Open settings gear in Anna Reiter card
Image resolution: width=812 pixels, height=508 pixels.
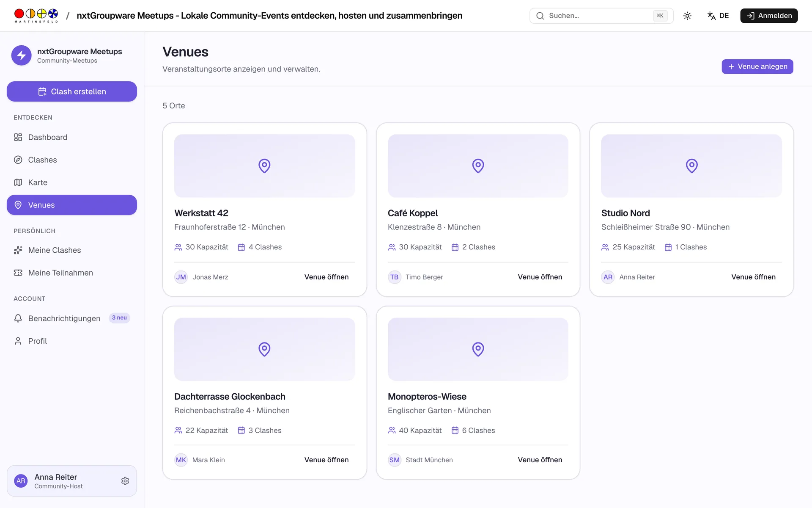[125, 481]
